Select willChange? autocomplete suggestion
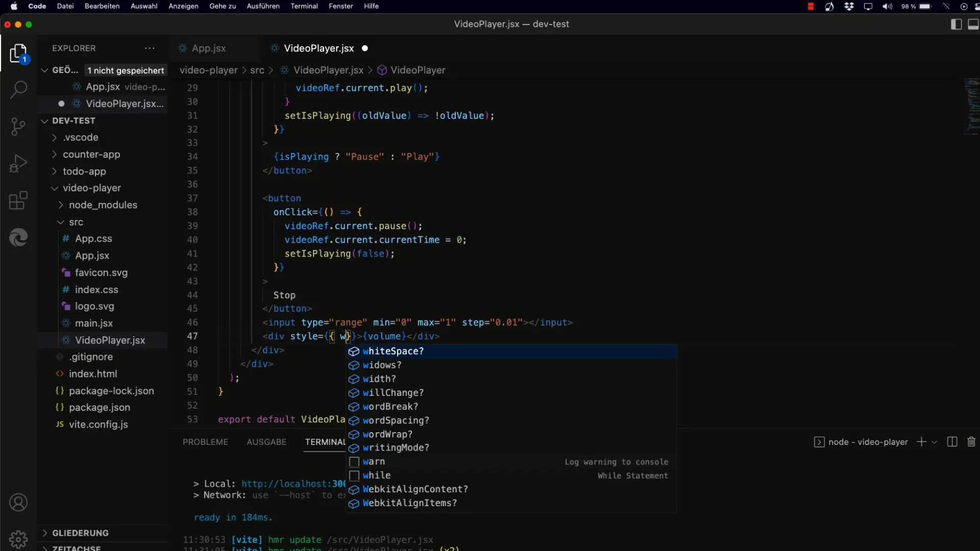 [x=511, y=392]
